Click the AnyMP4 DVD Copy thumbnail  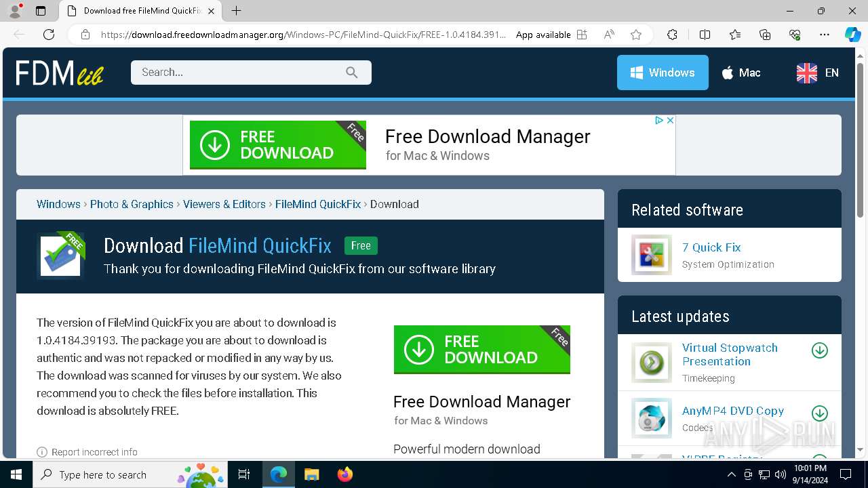coord(652,418)
